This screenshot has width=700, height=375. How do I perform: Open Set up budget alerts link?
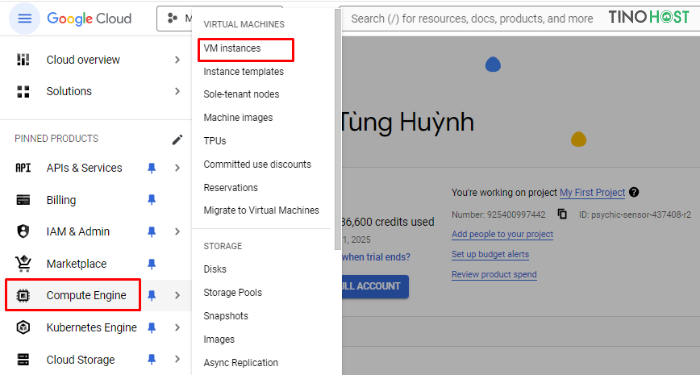point(490,254)
